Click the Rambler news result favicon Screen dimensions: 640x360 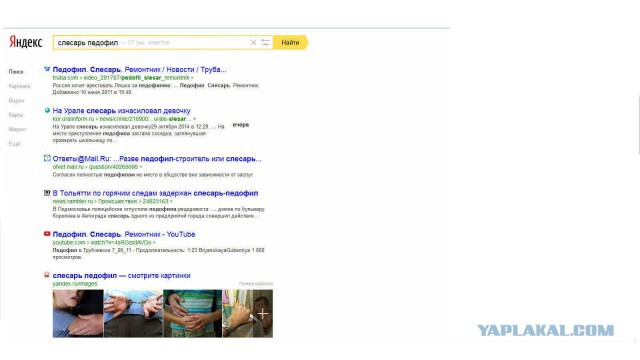[47, 193]
